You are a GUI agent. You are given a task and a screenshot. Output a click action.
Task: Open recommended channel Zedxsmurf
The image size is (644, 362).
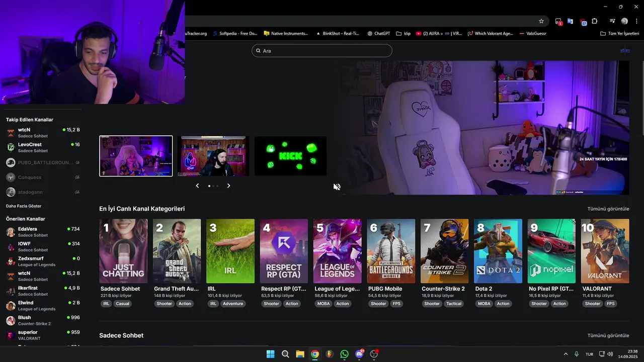(x=43, y=261)
